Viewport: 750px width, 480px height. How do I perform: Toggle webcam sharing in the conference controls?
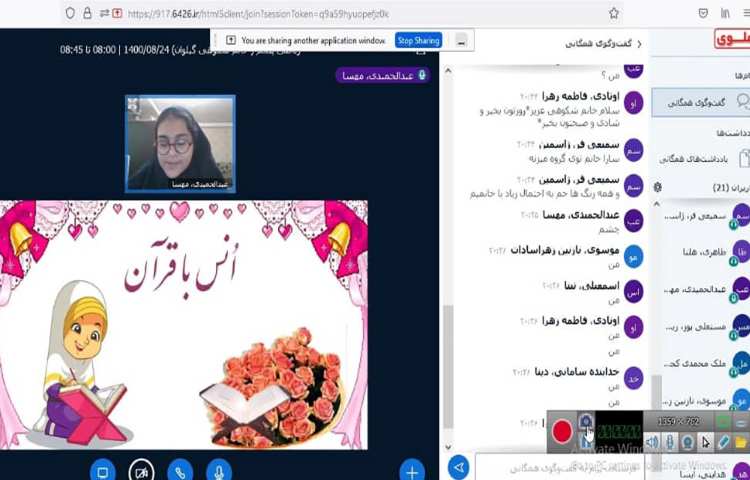141,472
